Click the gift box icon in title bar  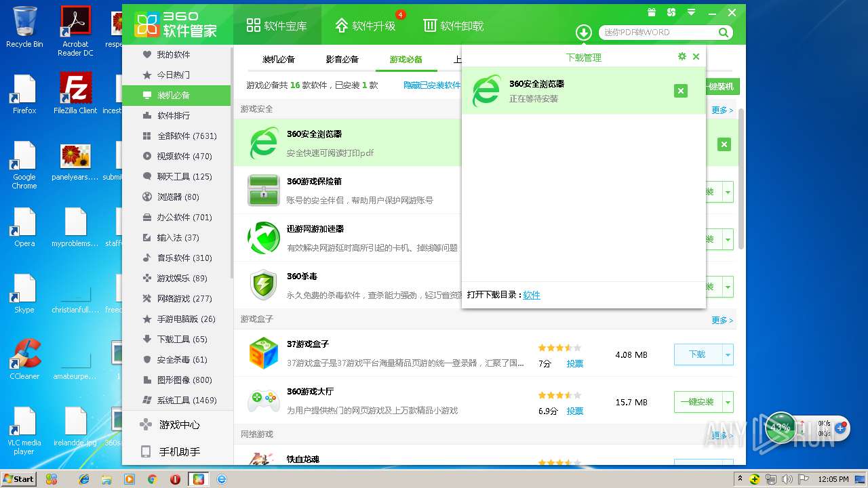click(x=652, y=12)
